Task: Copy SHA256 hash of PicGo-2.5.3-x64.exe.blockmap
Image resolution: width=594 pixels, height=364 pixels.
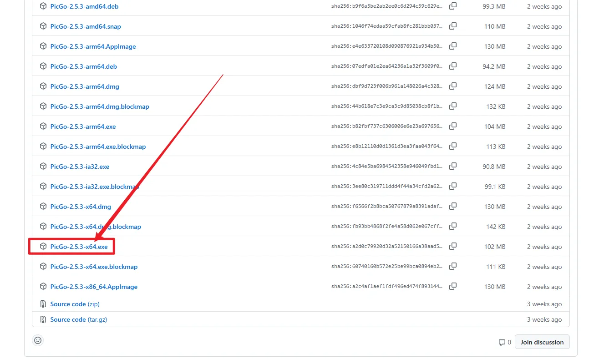Action: coord(453,267)
